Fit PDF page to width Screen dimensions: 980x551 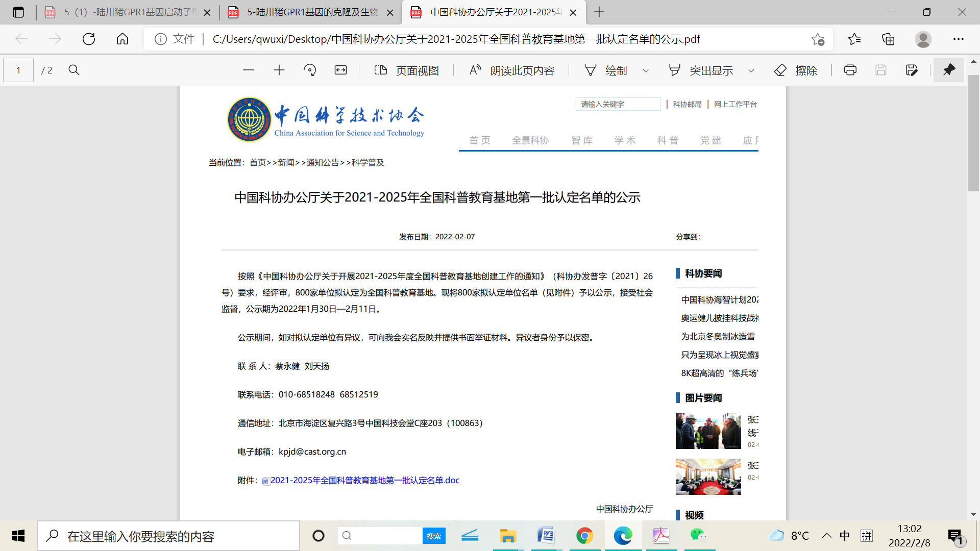pyautogui.click(x=340, y=70)
